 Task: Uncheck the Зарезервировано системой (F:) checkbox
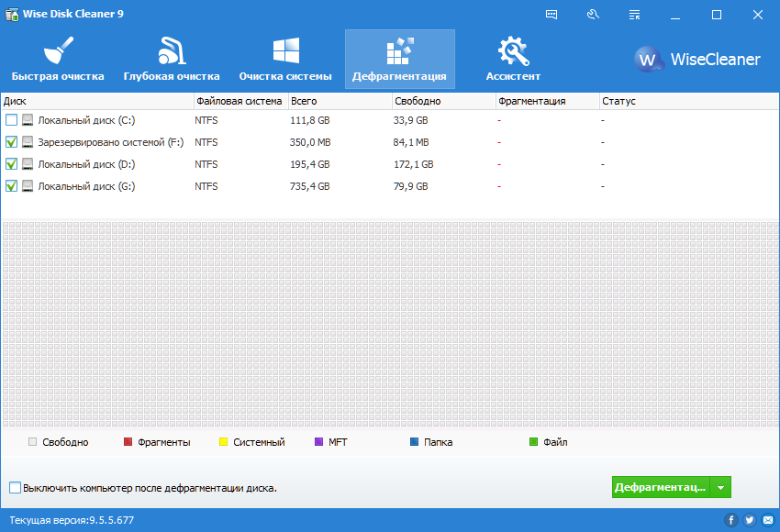coord(11,142)
